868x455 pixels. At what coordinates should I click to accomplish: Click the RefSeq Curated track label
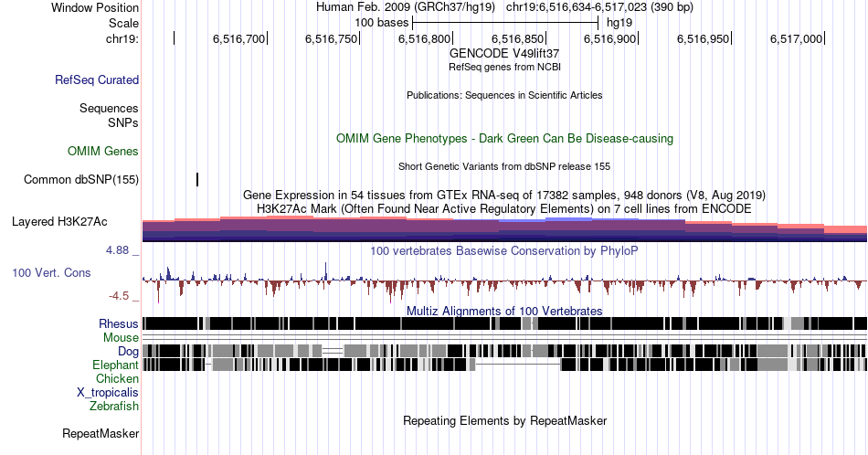pos(96,79)
